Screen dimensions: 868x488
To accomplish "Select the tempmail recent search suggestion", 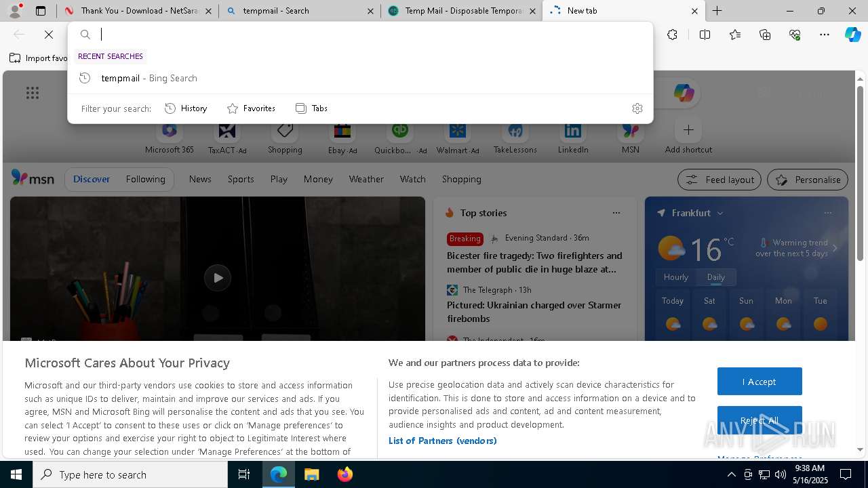I will [360, 78].
